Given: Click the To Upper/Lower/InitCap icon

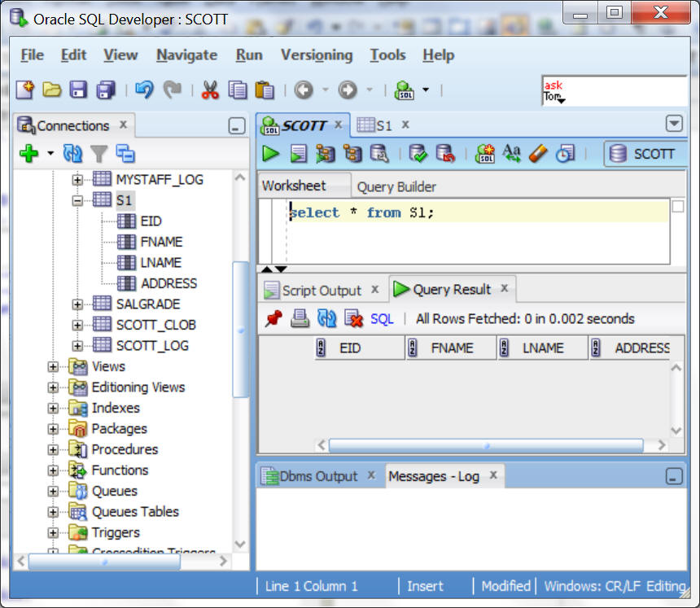Looking at the screenshot, I should 512,154.
